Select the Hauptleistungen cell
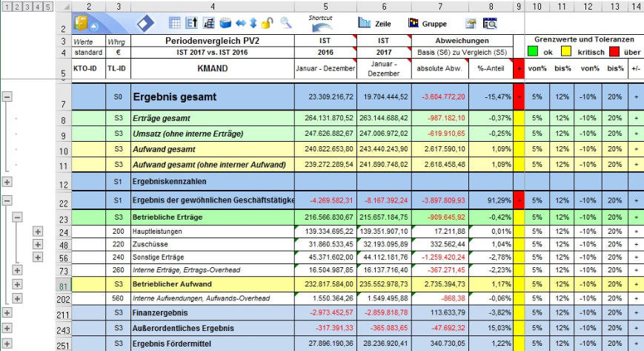Viewport: 644px width, 351px height. coord(213,232)
